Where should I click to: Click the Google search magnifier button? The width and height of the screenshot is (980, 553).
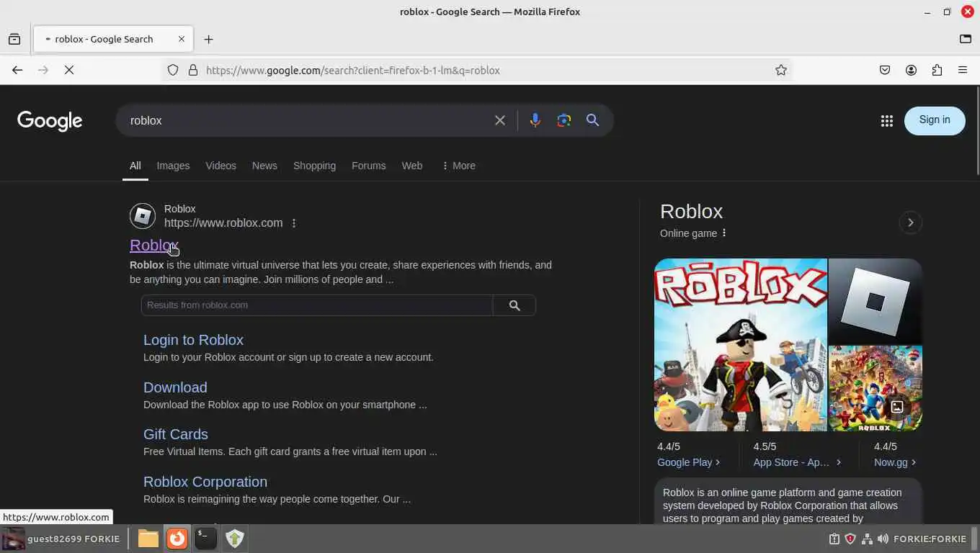click(592, 120)
